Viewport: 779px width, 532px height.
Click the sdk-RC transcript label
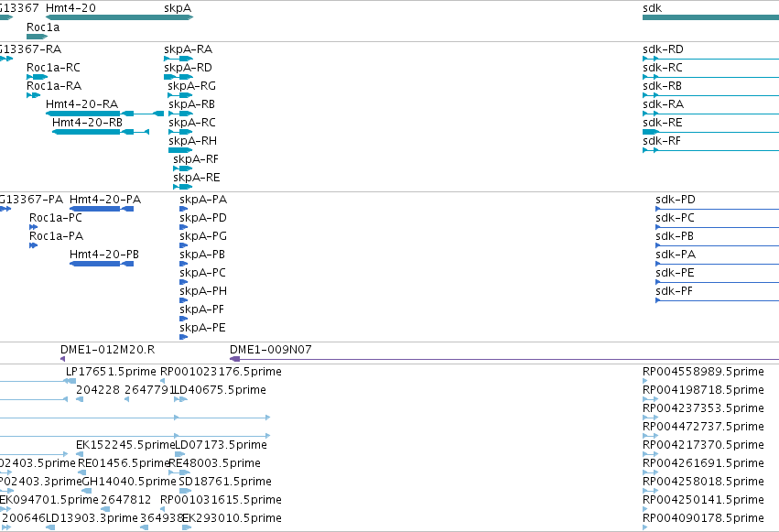coord(662,68)
